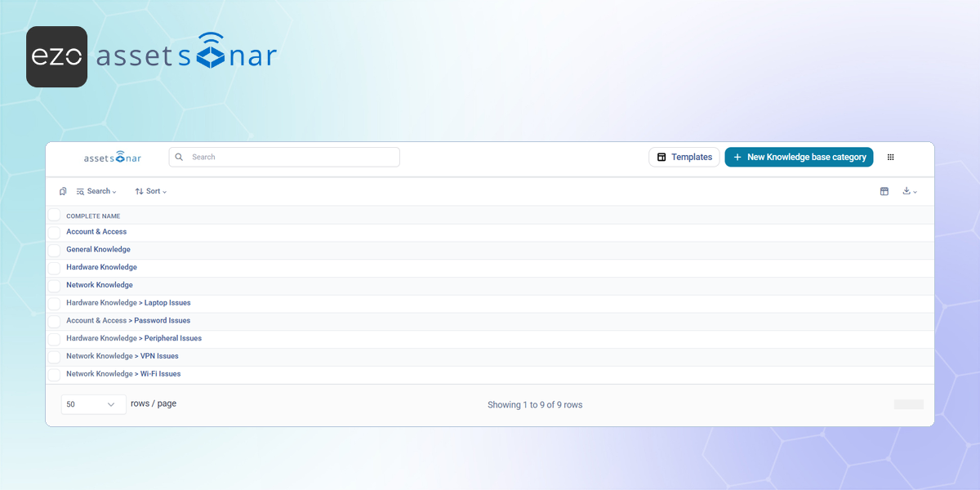
Task: Create a New Knowledge base category
Action: tap(800, 157)
